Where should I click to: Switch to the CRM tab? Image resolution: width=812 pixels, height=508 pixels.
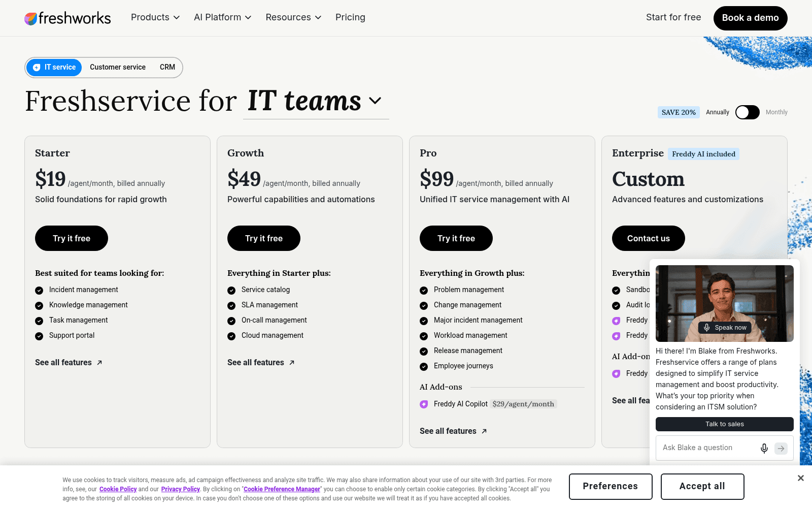pyautogui.click(x=167, y=68)
